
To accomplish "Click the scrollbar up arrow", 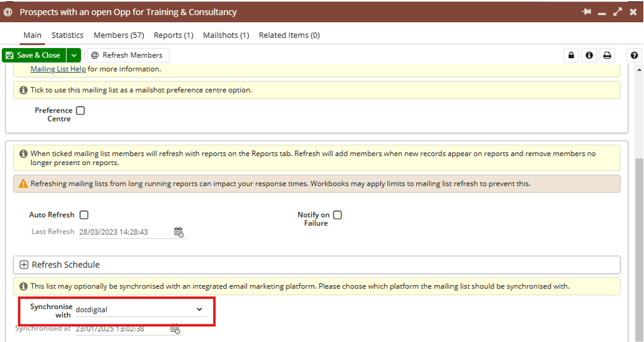I will [x=640, y=70].
